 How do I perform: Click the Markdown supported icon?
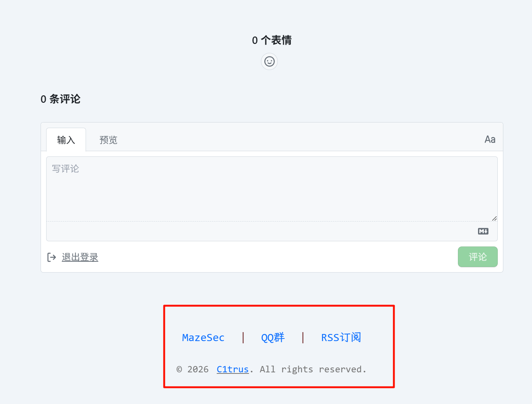click(x=483, y=231)
